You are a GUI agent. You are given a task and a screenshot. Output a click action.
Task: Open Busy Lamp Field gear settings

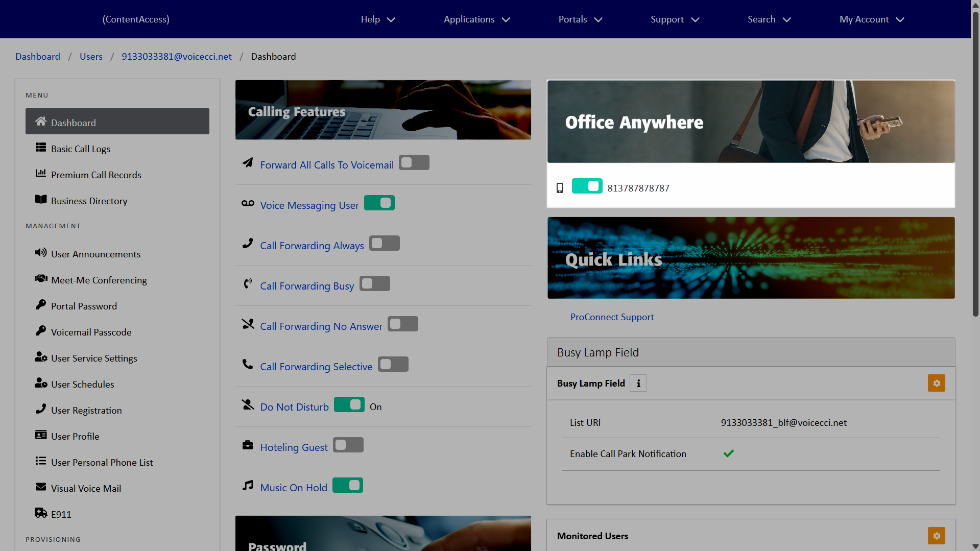pyautogui.click(x=936, y=383)
